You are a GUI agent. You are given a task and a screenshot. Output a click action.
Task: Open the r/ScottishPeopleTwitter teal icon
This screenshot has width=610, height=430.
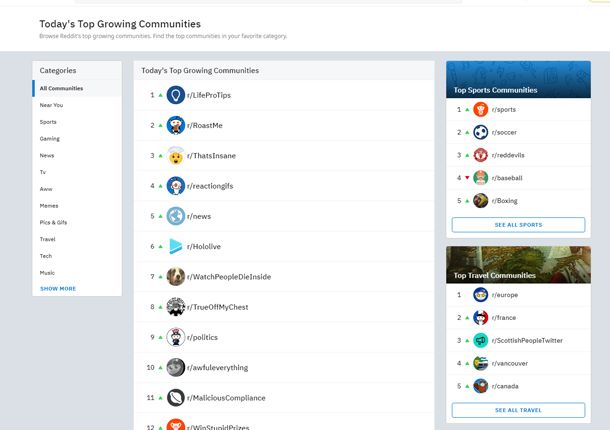(480, 340)
